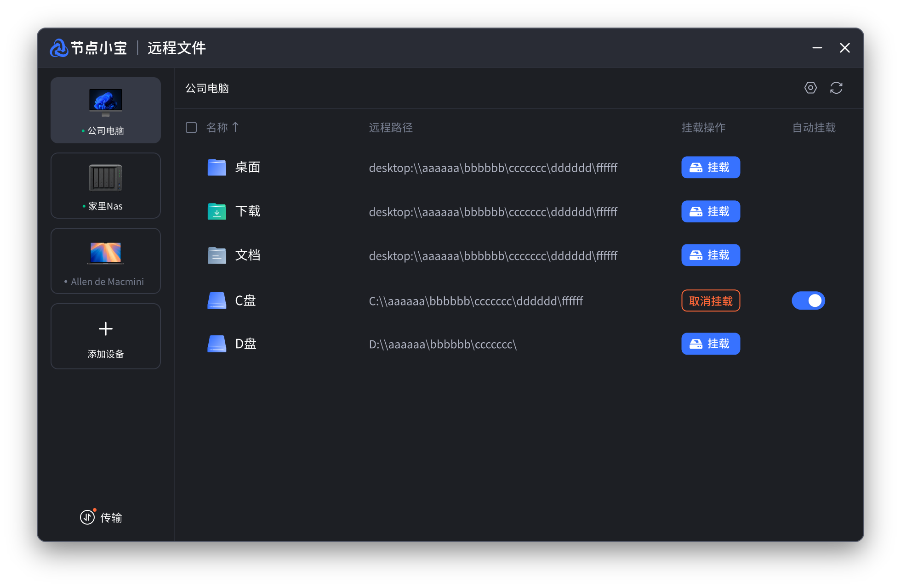Switch to the 家里Nas device
901x588 pixels.
click(106, 186)
